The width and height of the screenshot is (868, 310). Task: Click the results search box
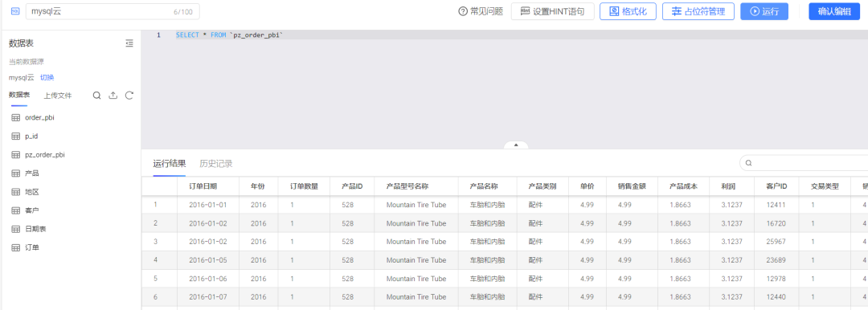(804, 163)
